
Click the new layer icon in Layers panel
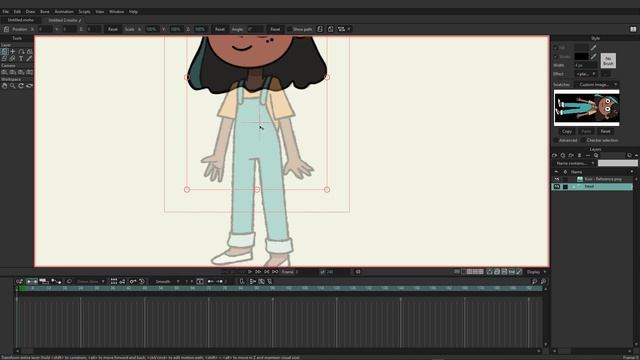pos(555,156)
